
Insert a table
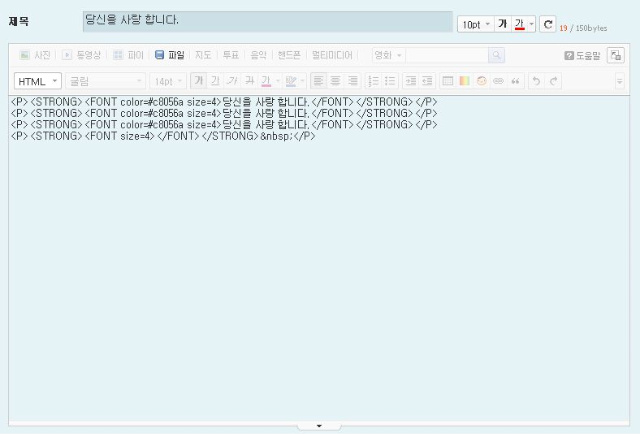448,81
